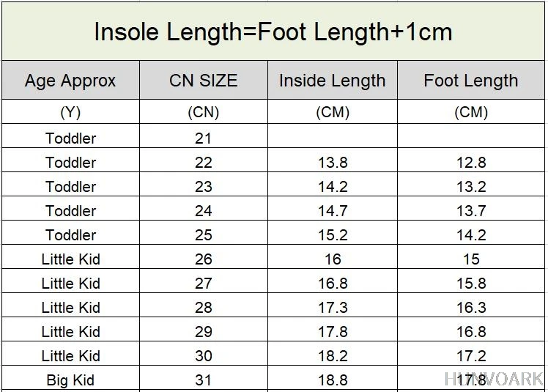
Task: Click the foot length 12.8 cell
Action: click(x=470, y=162)
